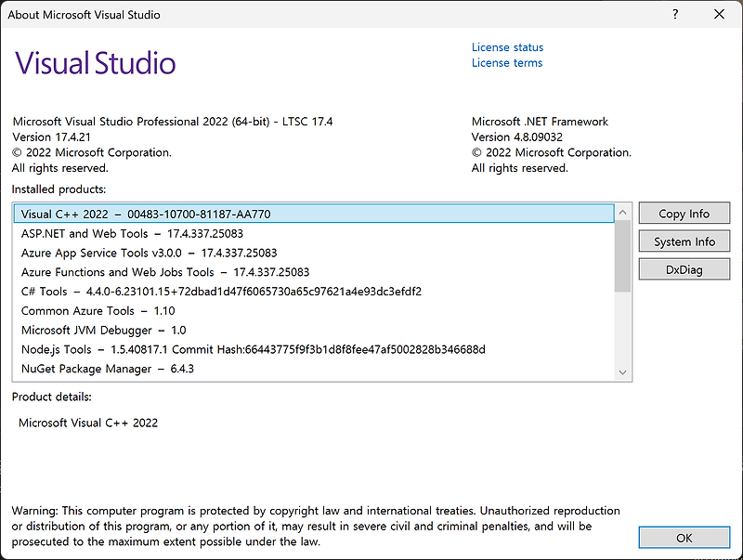Click the Copy Info button

pos(684,213)
